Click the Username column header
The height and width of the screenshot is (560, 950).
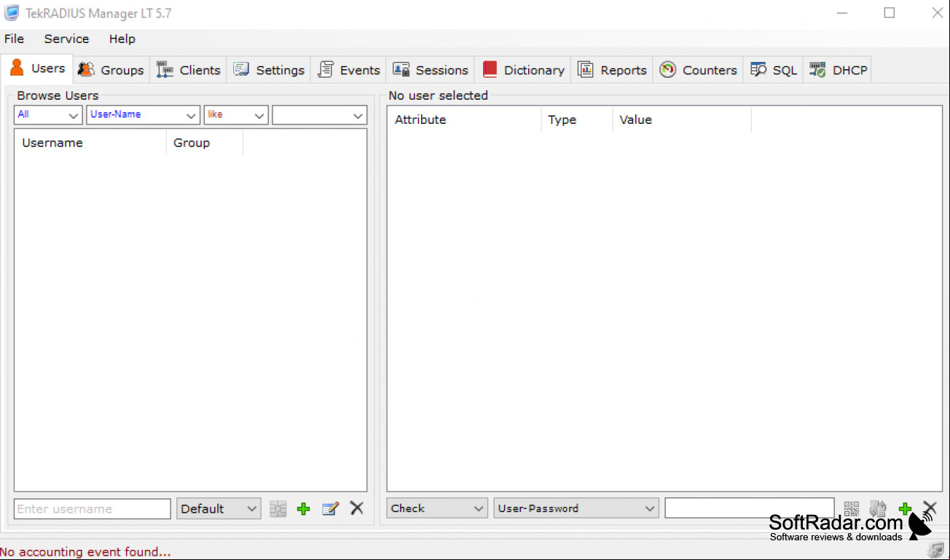tap(91, 143)
